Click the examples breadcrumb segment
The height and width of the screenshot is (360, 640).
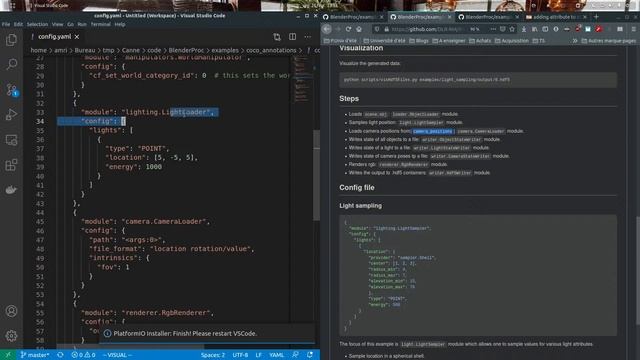tap(225, 50)
